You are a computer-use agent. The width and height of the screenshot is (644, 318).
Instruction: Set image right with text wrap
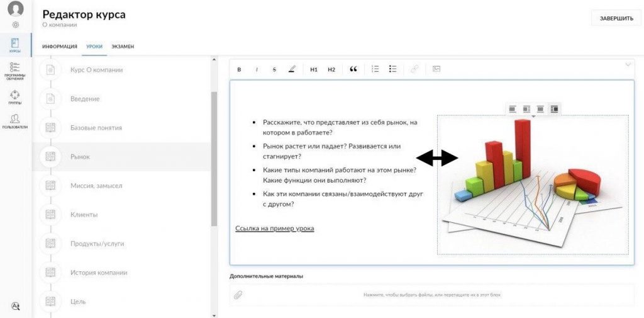pos(554,109)
